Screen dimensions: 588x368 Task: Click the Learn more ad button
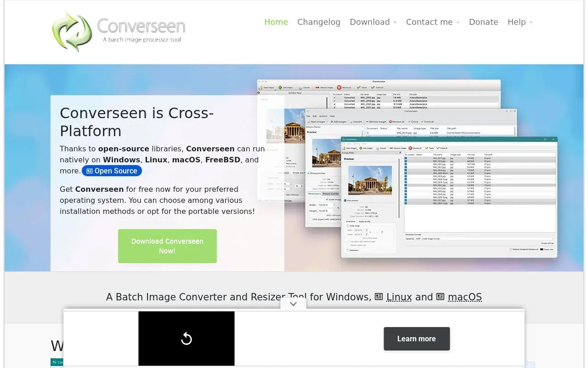[417, 339]
